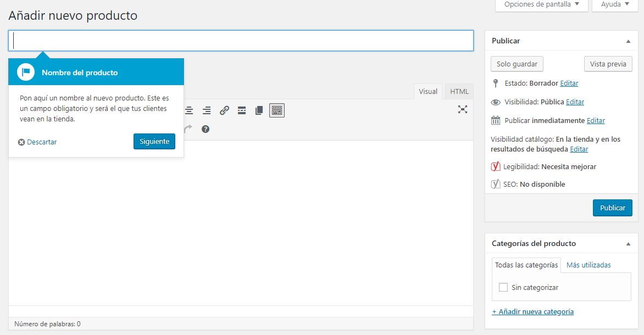Advance the tour with Siguiente

[x=154, y=141]
